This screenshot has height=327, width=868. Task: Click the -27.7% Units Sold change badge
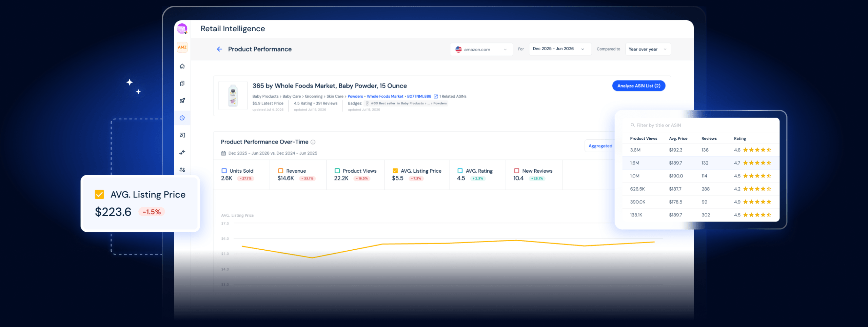[x=246, y=178]
